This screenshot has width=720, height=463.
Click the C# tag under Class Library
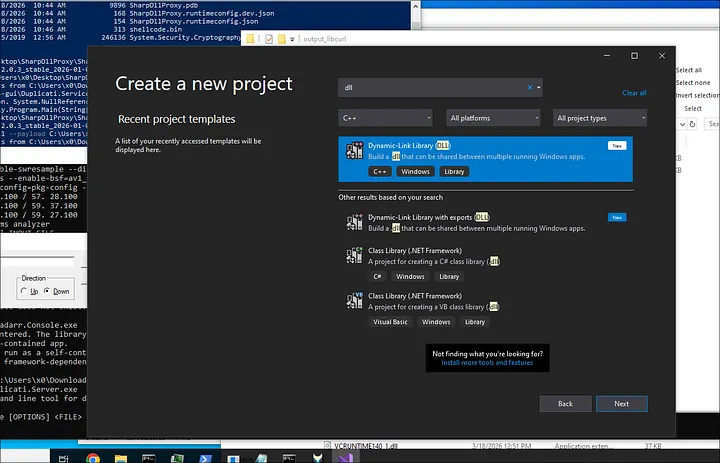(377, 277)
